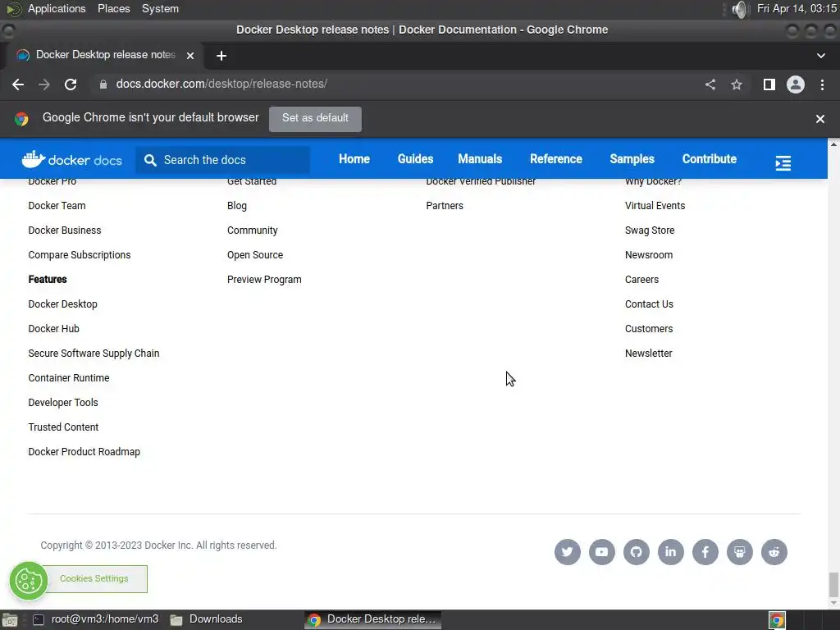Image resolution: width=840 pixels, height=630 pixels.
Task: Open the Swag Store link
Action: pos(650,231)
